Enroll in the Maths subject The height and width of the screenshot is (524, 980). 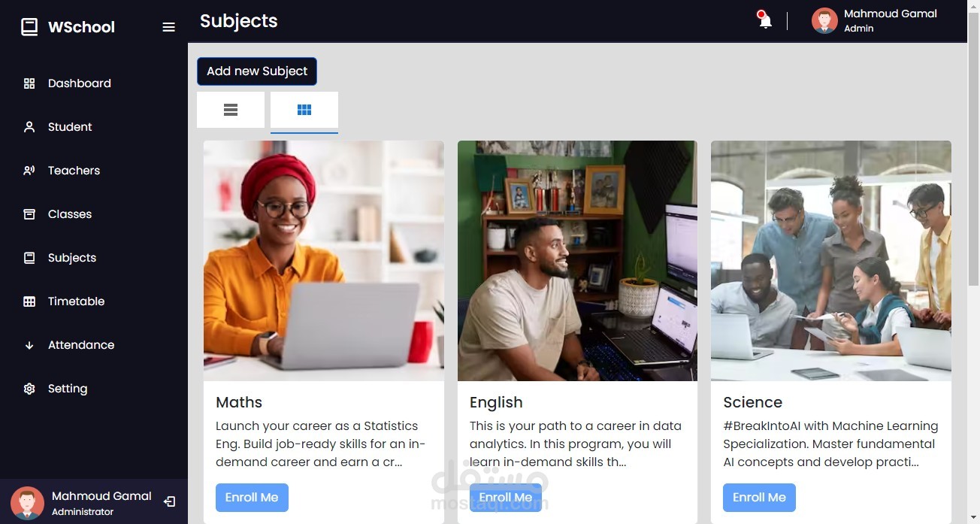point(252,497)
